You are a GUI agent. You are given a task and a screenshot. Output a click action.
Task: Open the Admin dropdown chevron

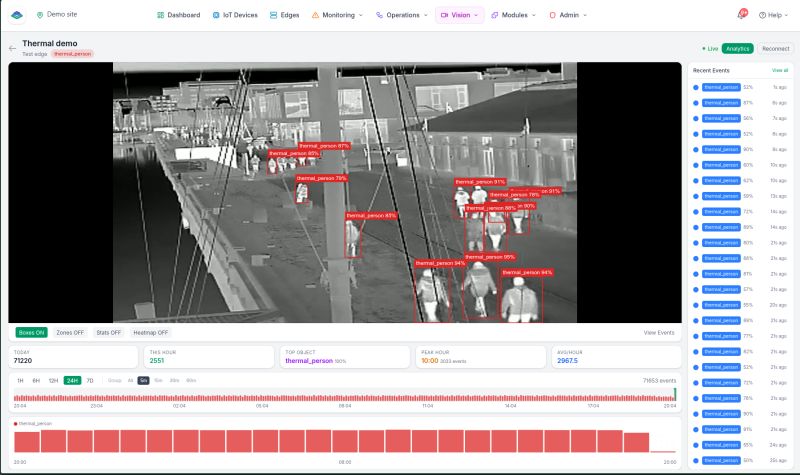click(585, 15)
